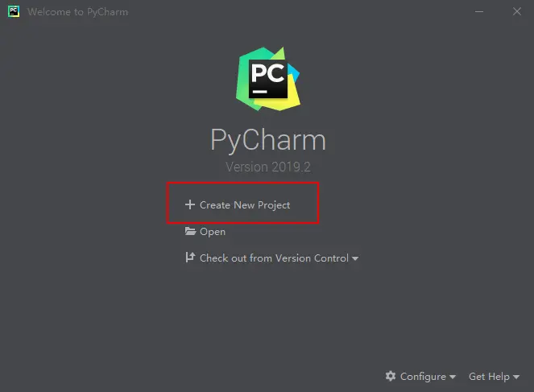Screen dimensions: 534x392
Task: Click the version control checkout icon
Action: tap(190, 258)
